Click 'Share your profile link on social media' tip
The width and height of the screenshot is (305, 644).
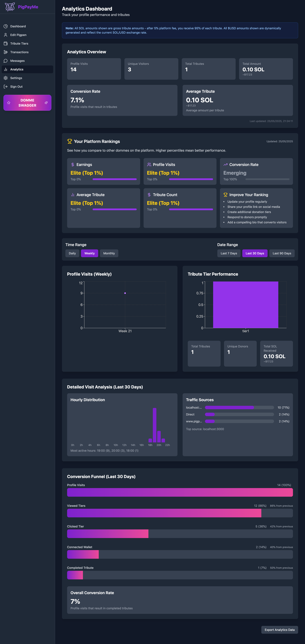tap(254, 207)
